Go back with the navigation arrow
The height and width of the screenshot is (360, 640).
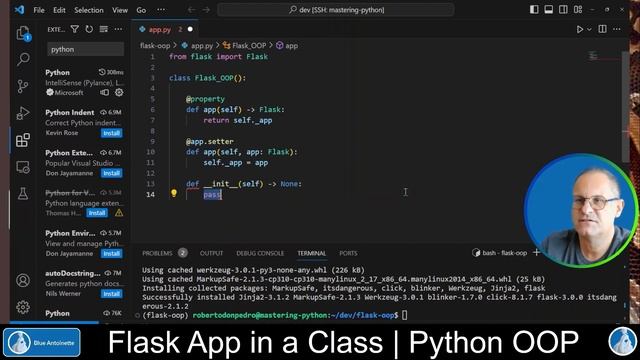tap(191, 10)
